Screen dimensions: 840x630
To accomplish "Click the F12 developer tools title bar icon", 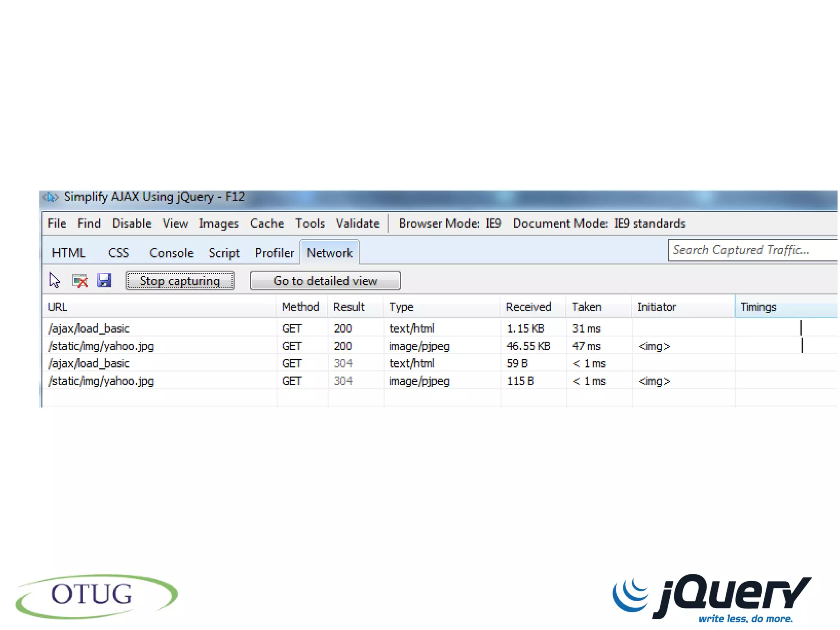I will 50,197.
